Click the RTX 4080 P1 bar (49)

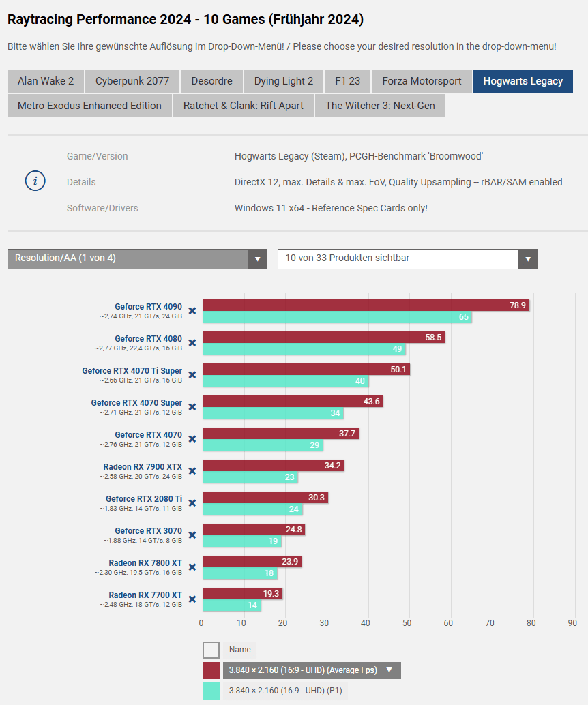(304, 349)
